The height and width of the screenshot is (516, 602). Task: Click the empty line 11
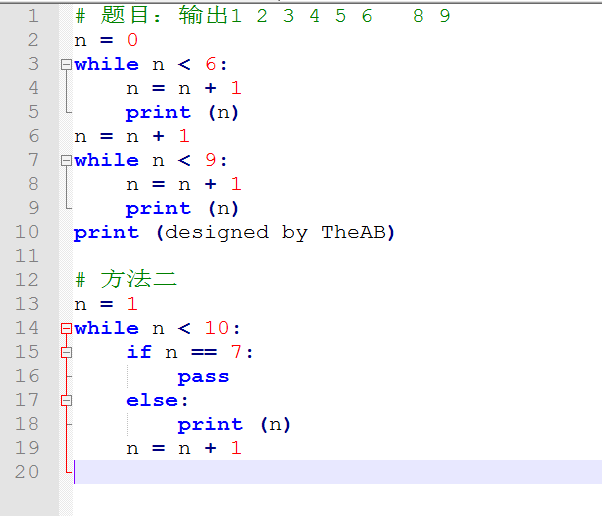338,256
